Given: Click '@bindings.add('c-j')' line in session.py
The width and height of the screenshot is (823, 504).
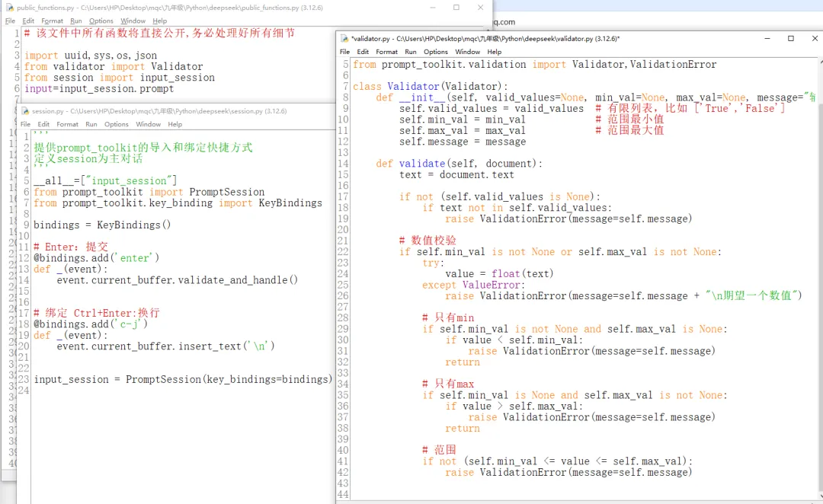Looking at the screenshot, I should click(x=91, y=324).
